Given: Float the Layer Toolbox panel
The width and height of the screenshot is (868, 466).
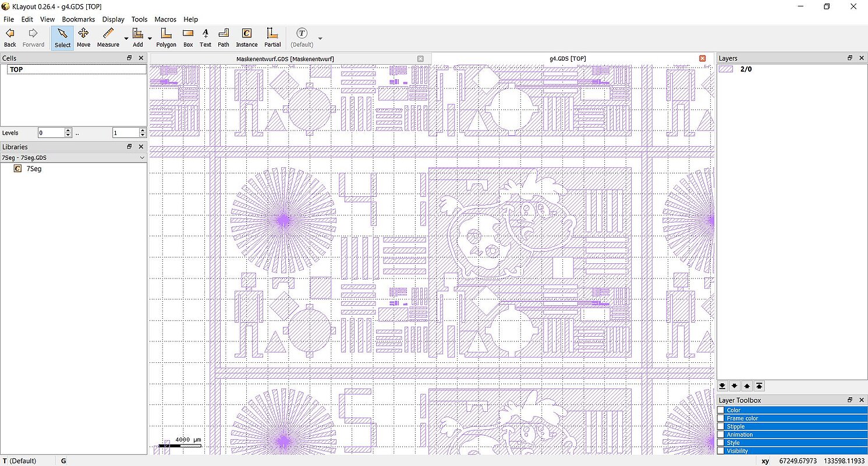Looking at the screenshot, I should pyautogui.click(x=850, y=400).
